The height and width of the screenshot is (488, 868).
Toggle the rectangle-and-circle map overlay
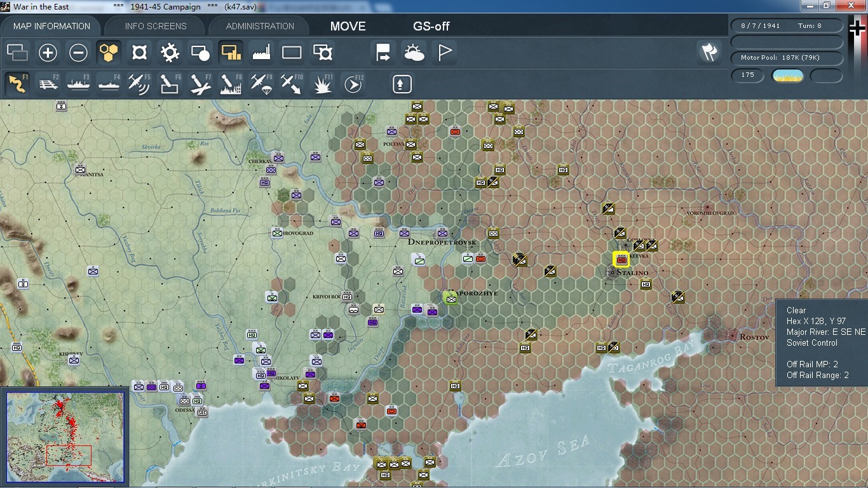point(200,53)
